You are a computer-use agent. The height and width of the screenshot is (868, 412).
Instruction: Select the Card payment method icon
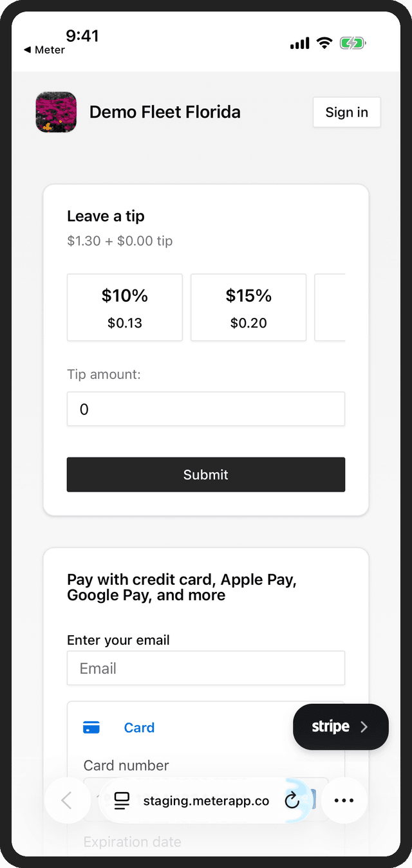[91, 727]
